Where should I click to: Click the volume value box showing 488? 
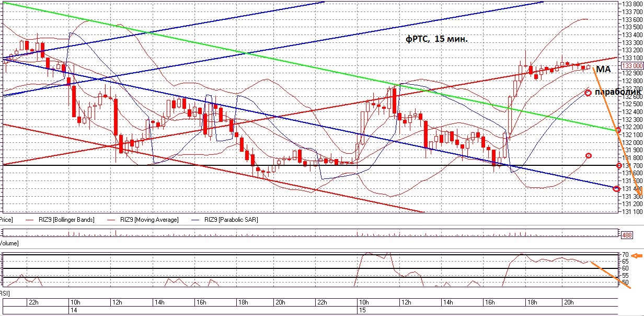[626, 234]
